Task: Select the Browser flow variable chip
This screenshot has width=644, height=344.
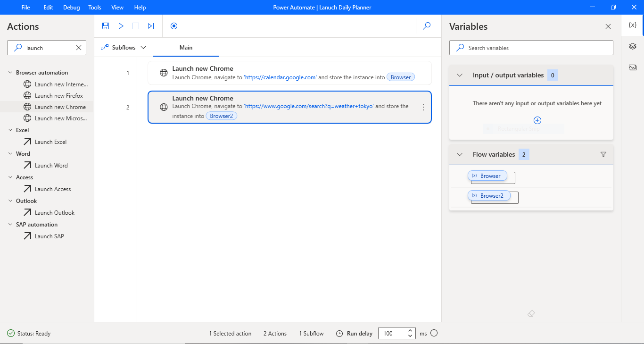Action: pos(487,176)
